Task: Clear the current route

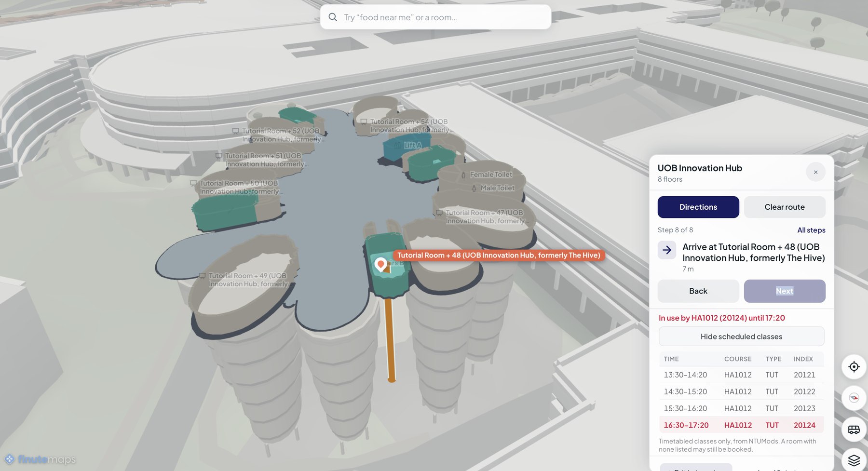Action: coord(785,207)
